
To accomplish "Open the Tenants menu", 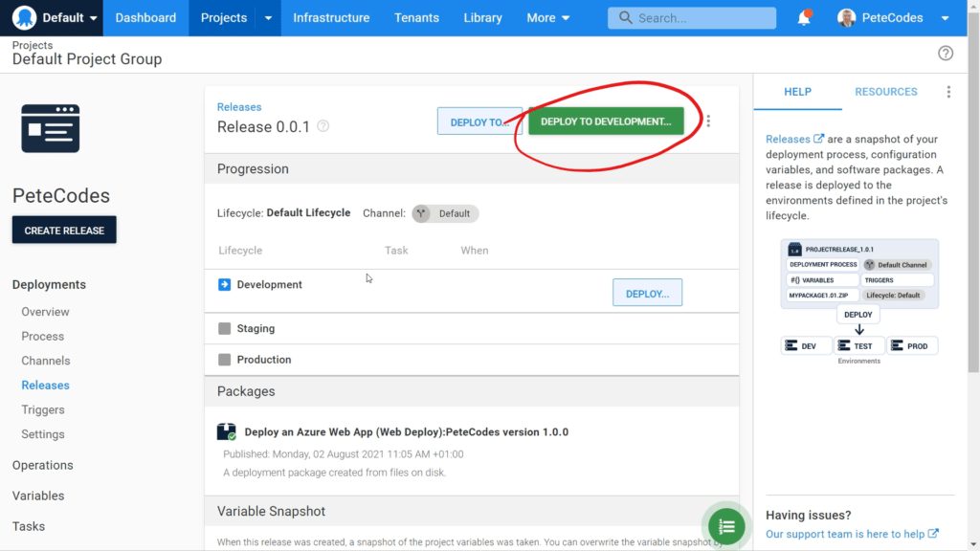I will tap(416, 17).
